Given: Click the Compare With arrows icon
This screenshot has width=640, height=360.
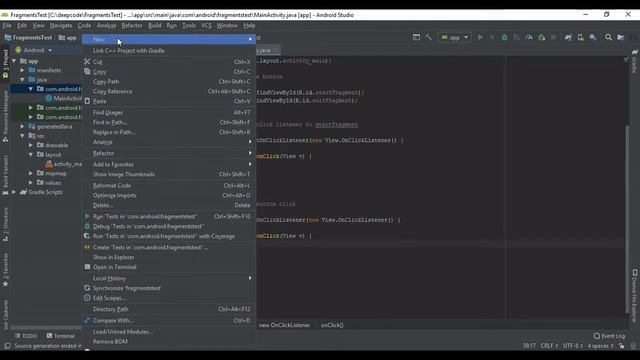Looking at the screenshot, I should pos(87,320).
